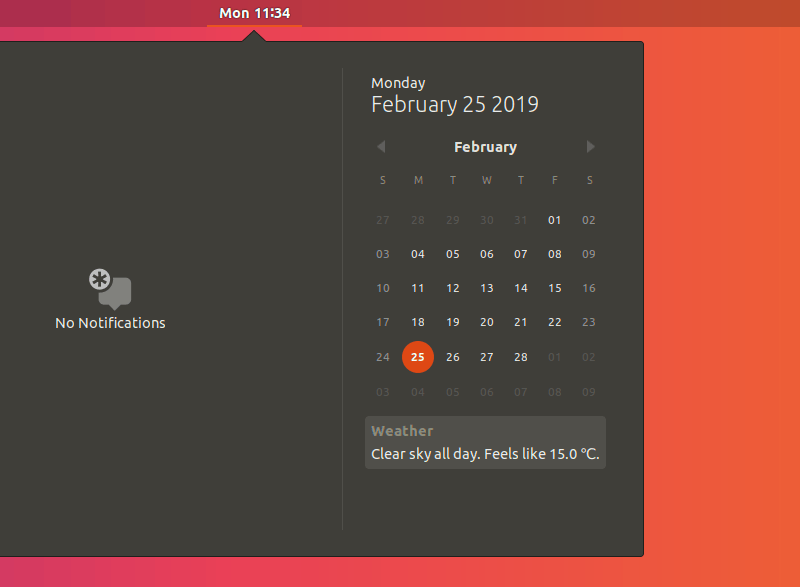Pick Friday February 01 in first row
The height and width of the screenshot is (587, 800).
[554, 220]
